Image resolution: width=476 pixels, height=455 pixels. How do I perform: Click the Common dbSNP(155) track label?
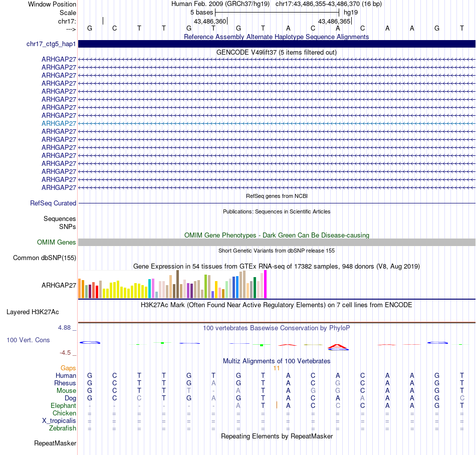44,258
